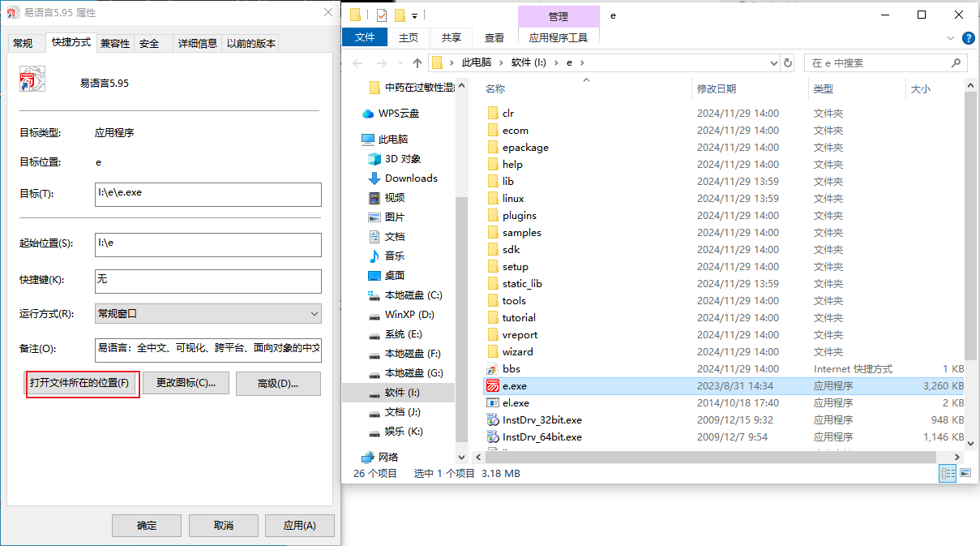Viewport: 980px width, 546px height.
Task: Click the 更改图标 button
Action: pos(186,383)
